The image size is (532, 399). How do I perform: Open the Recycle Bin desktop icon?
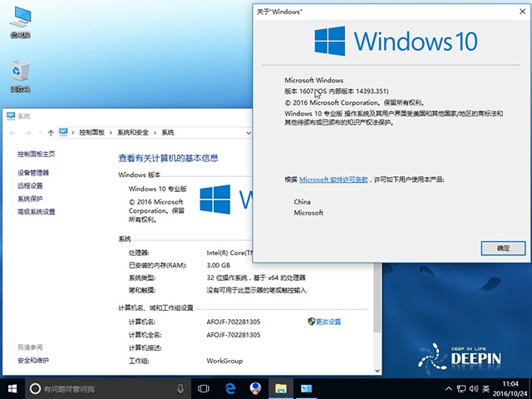click(x=20, y=73)
